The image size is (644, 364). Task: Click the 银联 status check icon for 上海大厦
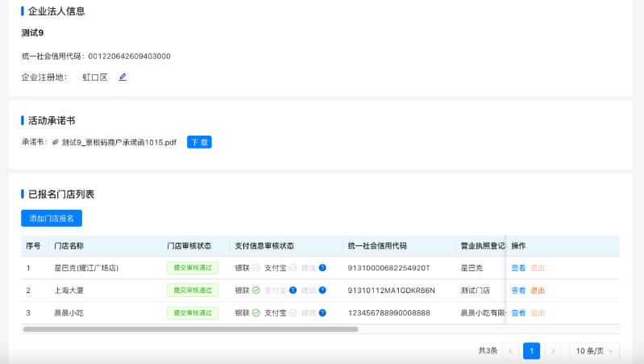(256, 291)
